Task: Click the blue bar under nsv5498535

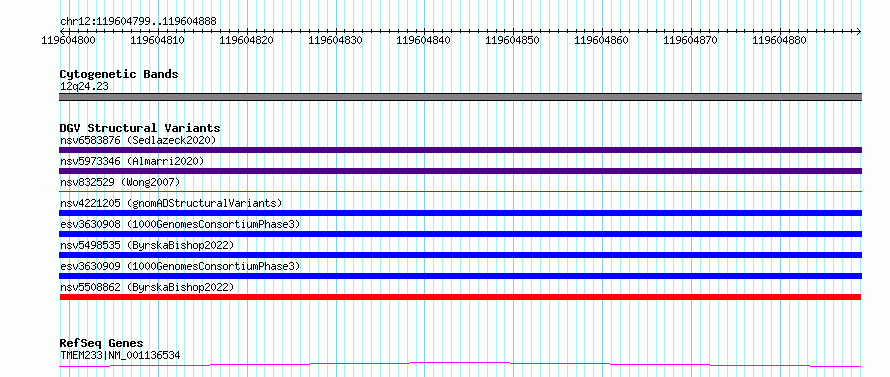Action: tap(460, 255)
